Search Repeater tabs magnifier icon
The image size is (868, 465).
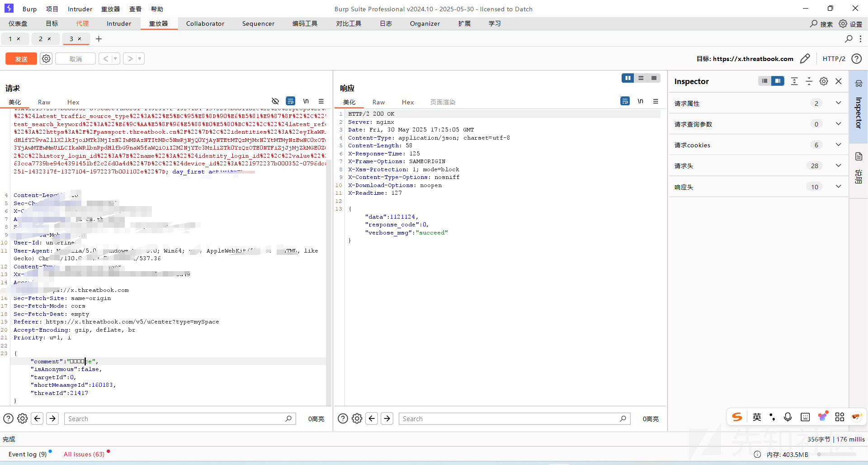click(849, 39)
